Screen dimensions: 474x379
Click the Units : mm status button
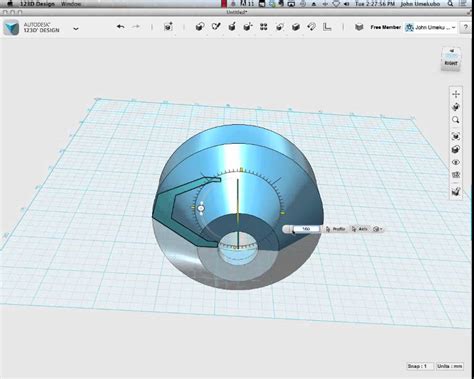(450, 366)
